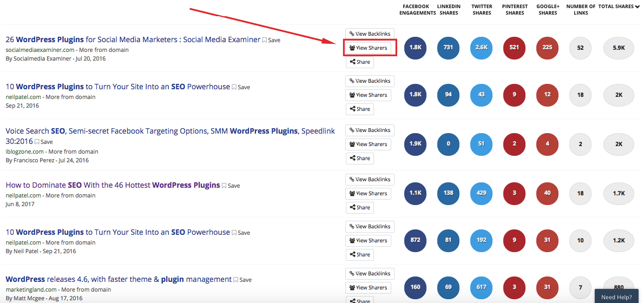Select the 1.2K total shares bubble
The image size is (644, 303).
619,240
